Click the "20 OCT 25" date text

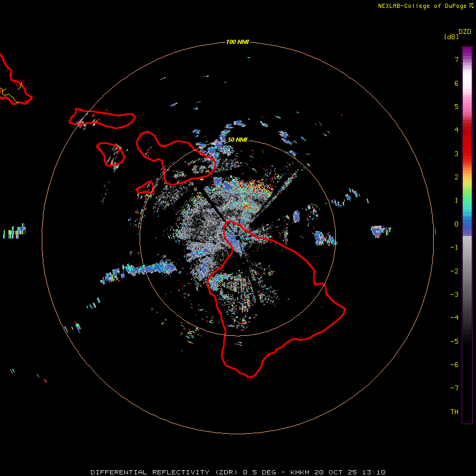(336, 472)
